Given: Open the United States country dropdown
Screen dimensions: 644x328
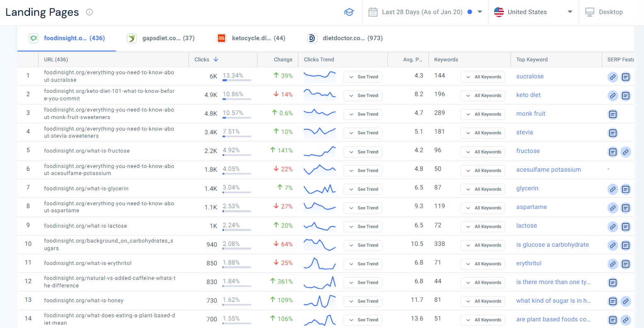Looking at the screenshot, I should click(x=533, y=12).
